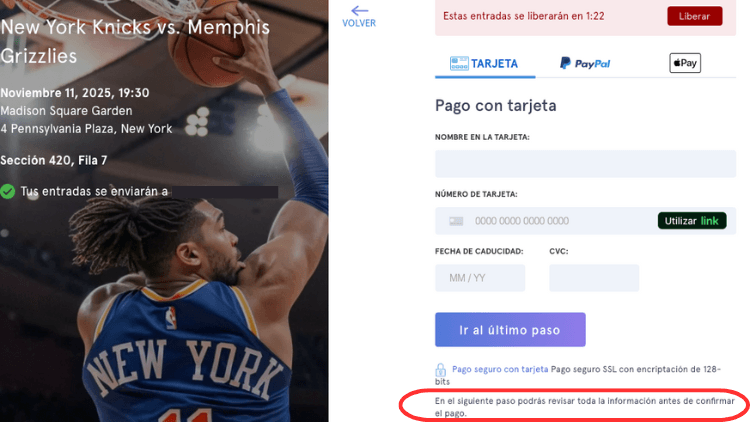
Task: Click the Utilizar link button
Action: pyautogui.click(x=692, y=221)
